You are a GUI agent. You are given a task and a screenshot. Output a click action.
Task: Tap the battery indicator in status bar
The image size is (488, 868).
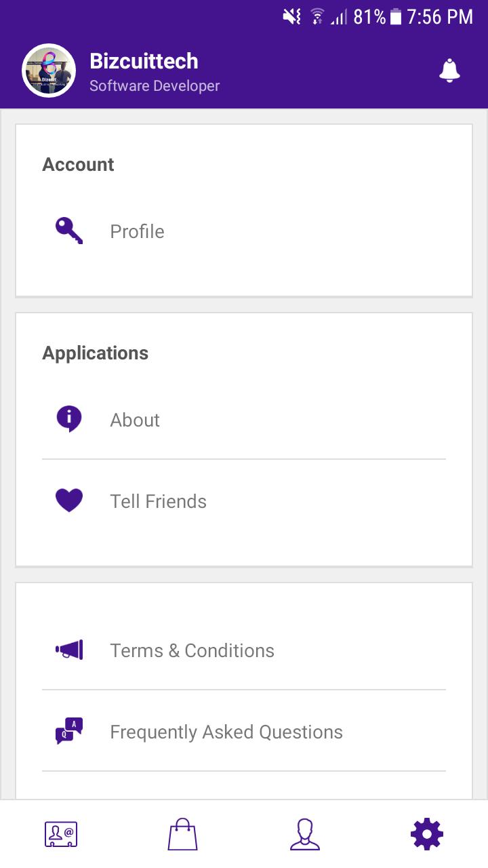tap(396, 16)
